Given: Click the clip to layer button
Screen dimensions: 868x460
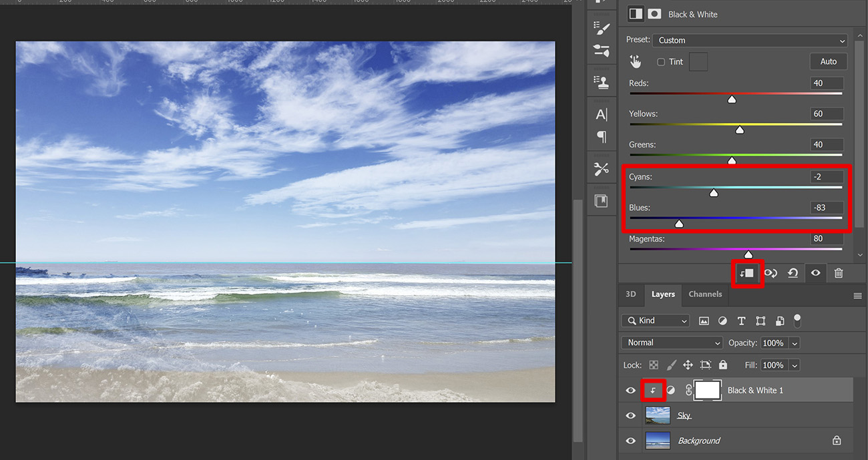Looking at the screenshot, I should (747, 273).
